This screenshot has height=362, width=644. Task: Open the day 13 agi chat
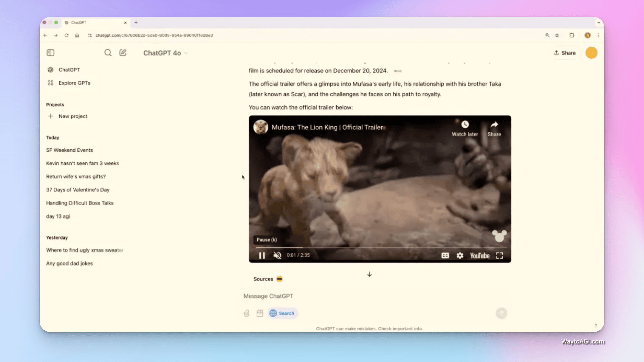tap(58, 217)
